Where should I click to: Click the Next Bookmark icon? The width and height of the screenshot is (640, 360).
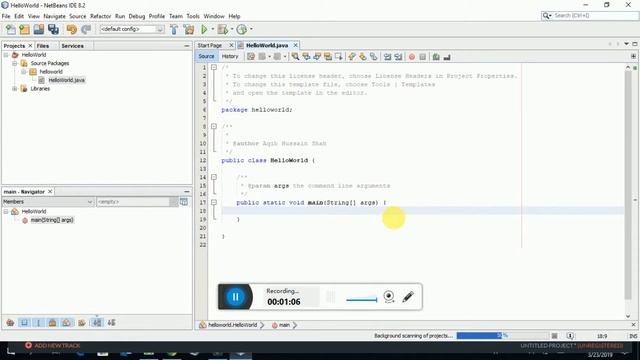point(362,57)
